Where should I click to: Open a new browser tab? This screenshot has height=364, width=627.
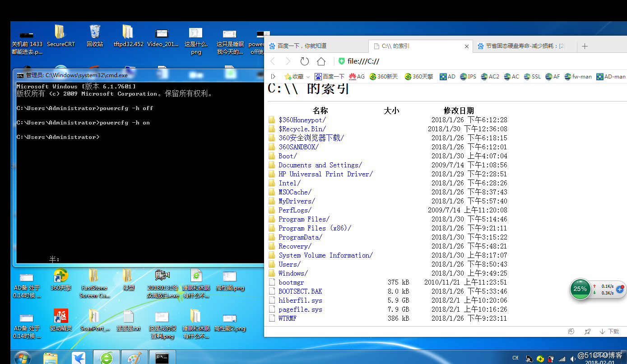[585, 46]
